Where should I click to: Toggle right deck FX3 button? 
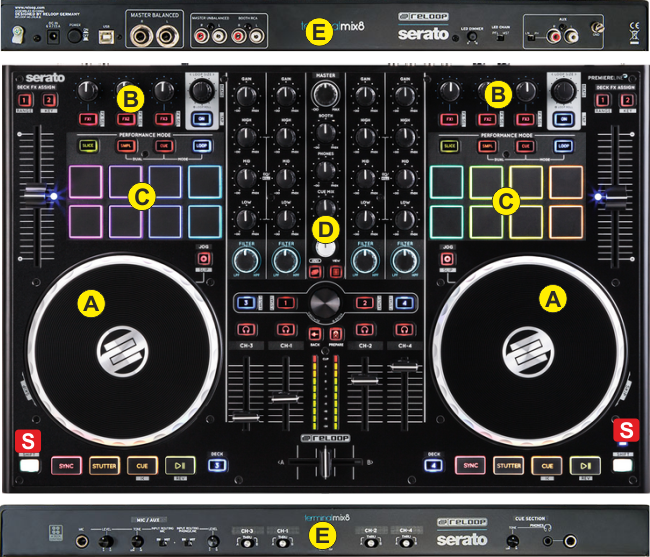click(525, 119)
